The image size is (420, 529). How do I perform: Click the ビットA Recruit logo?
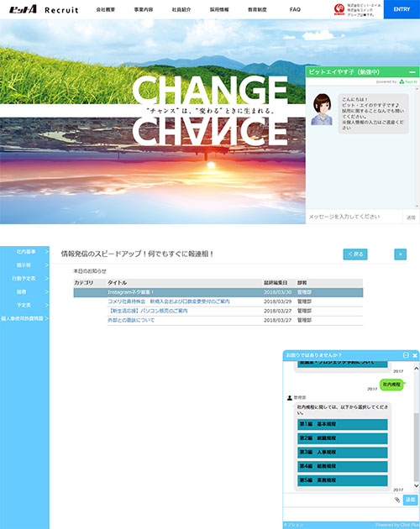[x=44, y=9]
